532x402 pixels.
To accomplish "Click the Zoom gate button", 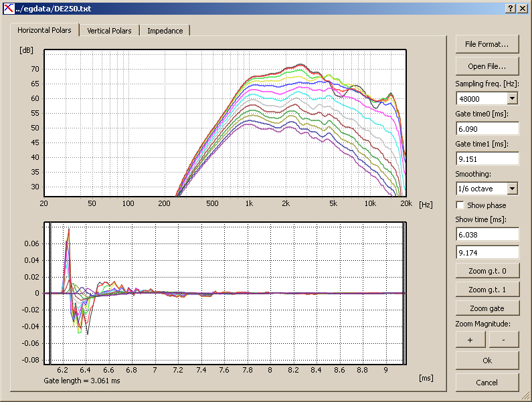I will pyautogui.click(x=487, y=308).
